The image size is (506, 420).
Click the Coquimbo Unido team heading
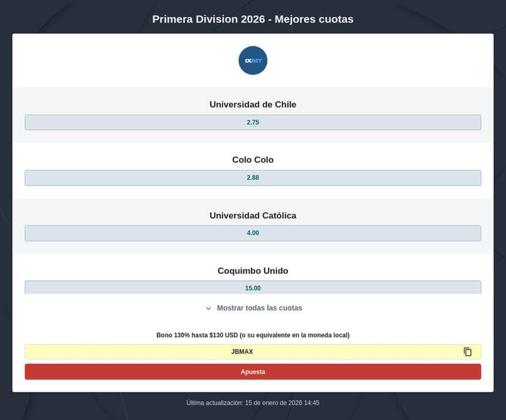(253, 271)
